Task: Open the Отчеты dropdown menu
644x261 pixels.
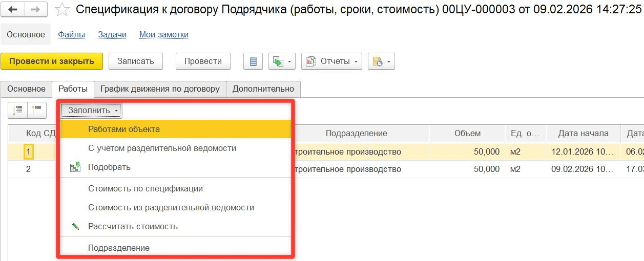Action: (331, 61)
